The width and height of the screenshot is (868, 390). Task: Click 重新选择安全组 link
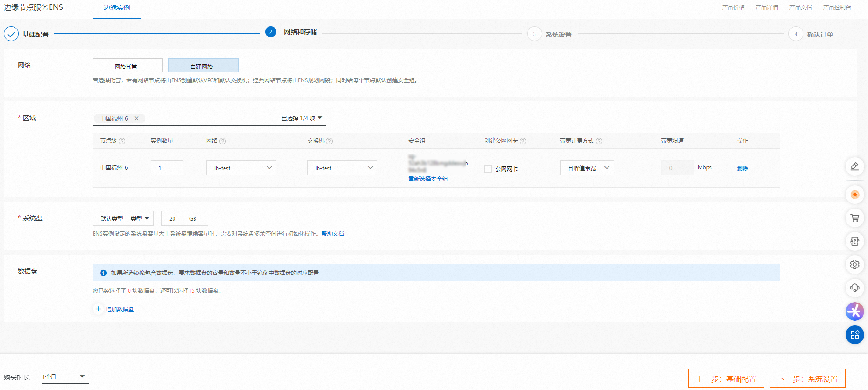(428, 179)
